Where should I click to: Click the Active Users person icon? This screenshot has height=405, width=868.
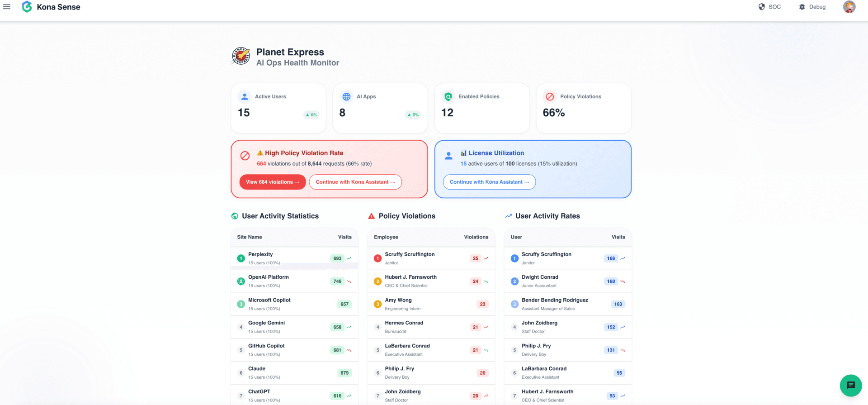(245, 96)
